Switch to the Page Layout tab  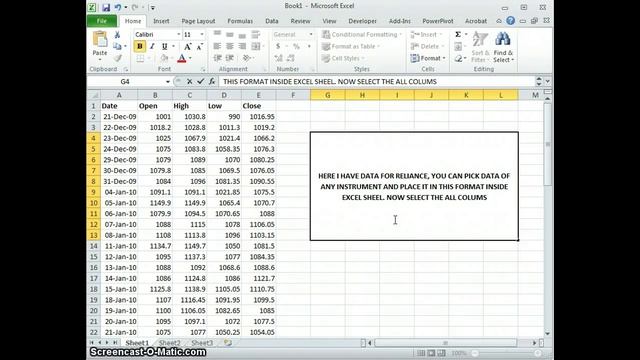pos(198,21)
